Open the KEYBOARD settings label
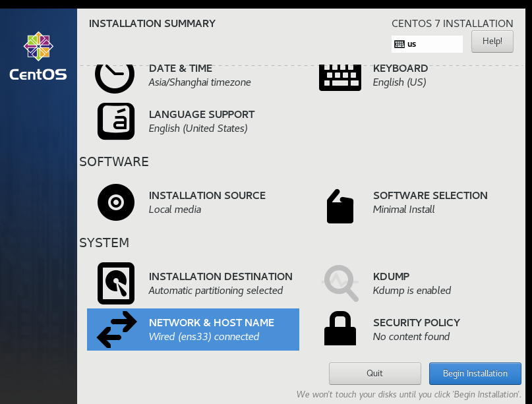The height and width of the screenshot is (404, 532). pos(400,68)
